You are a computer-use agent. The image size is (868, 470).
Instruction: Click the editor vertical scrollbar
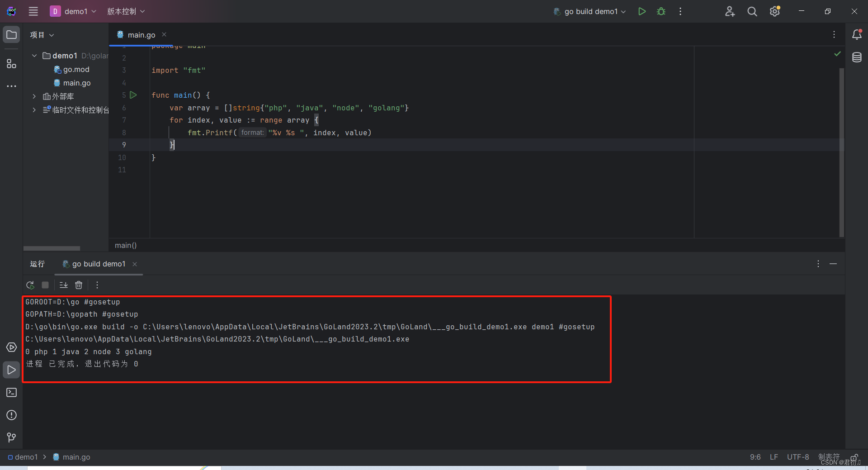coord(842,152)
